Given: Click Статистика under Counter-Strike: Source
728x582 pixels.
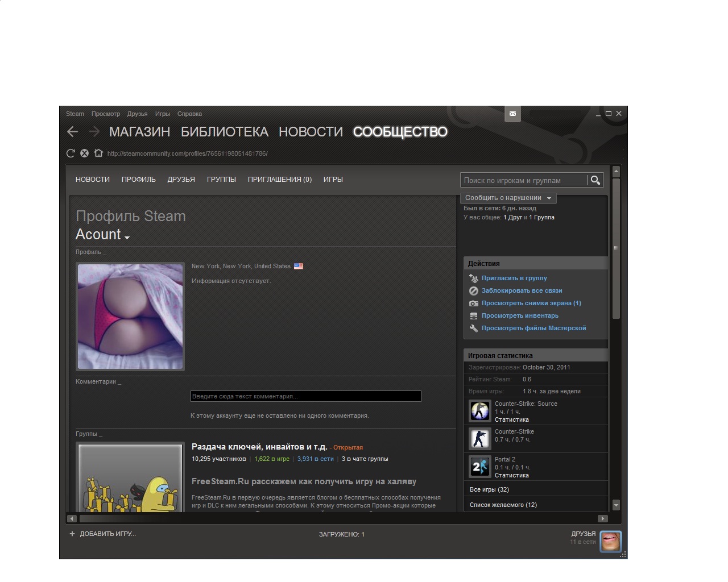Looking at the screenshot, I should [x=512, y=419].
